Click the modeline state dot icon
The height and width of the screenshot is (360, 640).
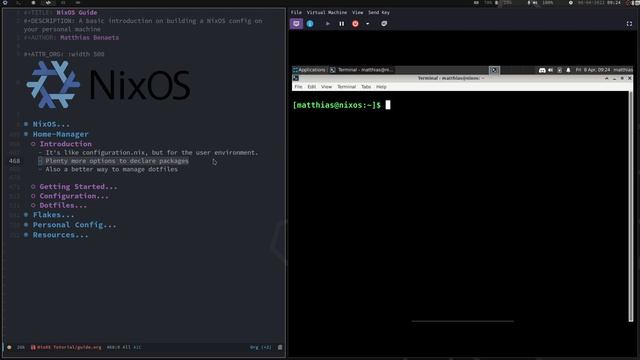click(9, 347)
